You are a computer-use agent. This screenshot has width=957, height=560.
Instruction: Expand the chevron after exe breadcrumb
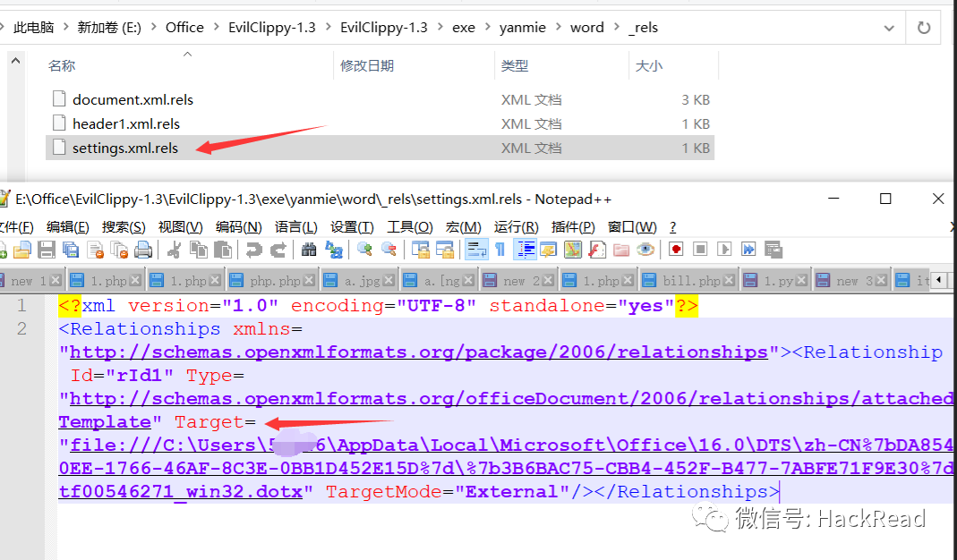487,28
